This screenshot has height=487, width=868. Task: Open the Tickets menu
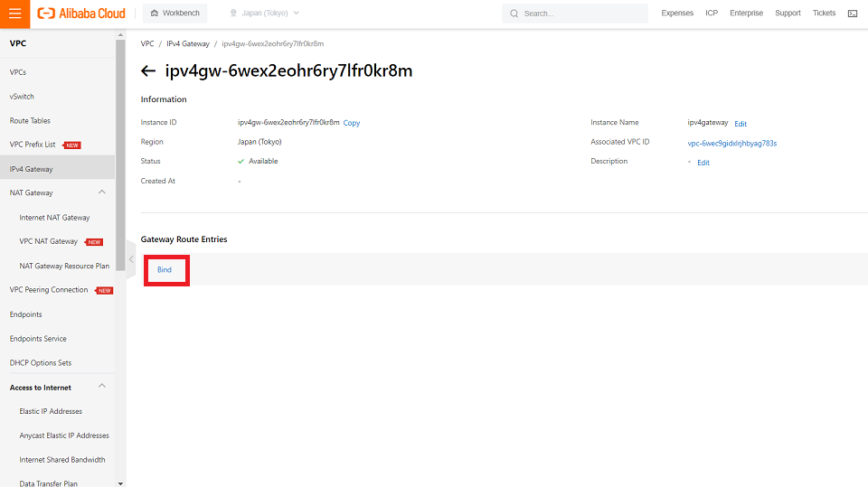824,14
